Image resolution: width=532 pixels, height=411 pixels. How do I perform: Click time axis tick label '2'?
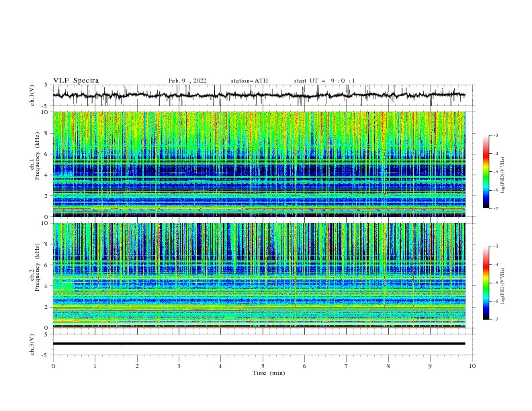click(137, 366)
